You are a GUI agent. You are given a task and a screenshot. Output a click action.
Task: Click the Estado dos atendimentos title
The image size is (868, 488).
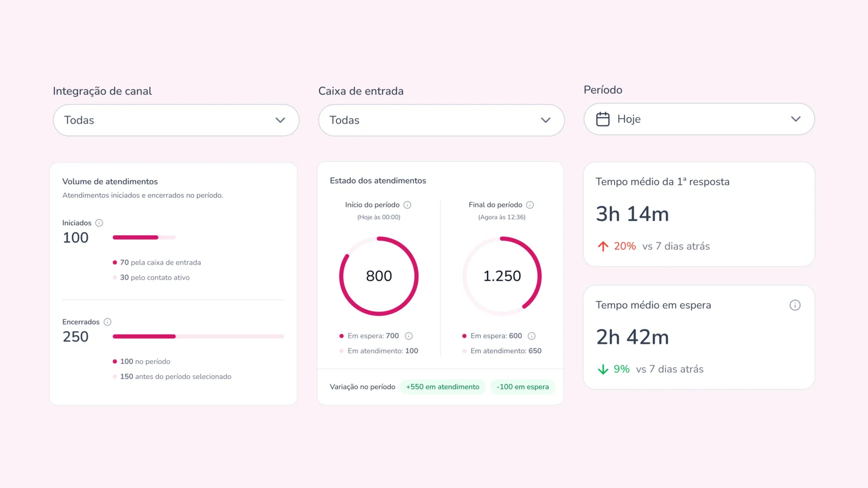378,181
